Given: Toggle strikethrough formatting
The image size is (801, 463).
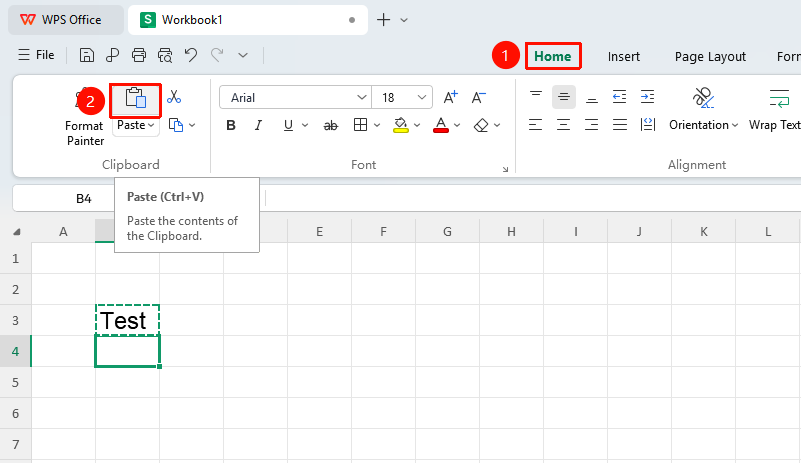Looking at the screenshot, I should [x=331, y=125].
